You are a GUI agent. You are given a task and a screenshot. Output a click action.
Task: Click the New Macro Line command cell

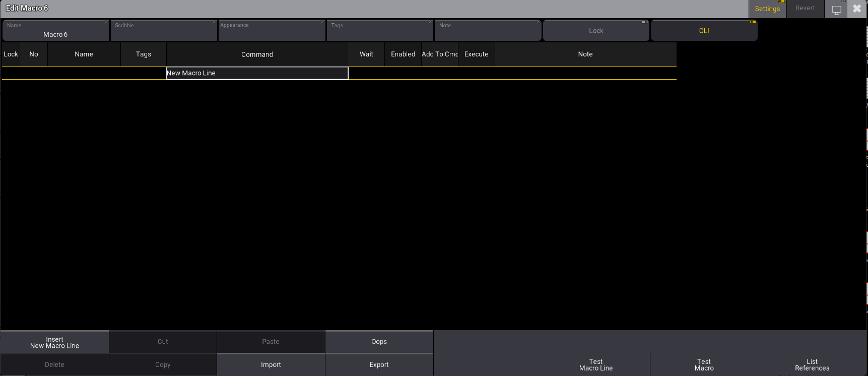(x=257, y=73)
